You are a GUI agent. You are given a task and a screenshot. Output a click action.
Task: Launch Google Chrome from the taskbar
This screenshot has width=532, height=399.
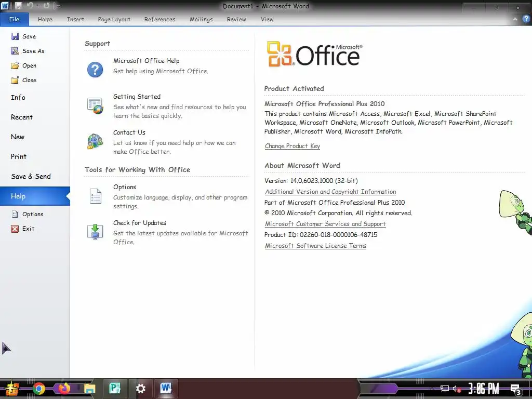pyautogui.click(x=38, y=389)
